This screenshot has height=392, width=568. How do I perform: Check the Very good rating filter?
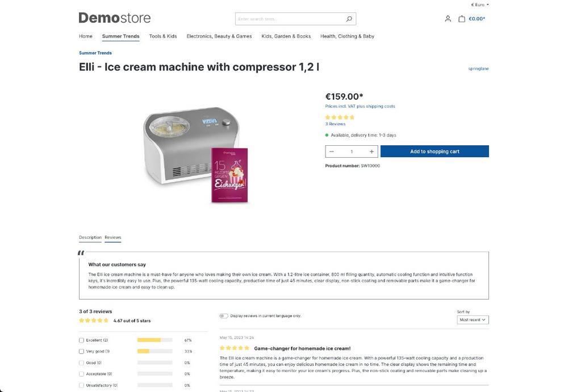pyautogui.click(x=81, y=352)
